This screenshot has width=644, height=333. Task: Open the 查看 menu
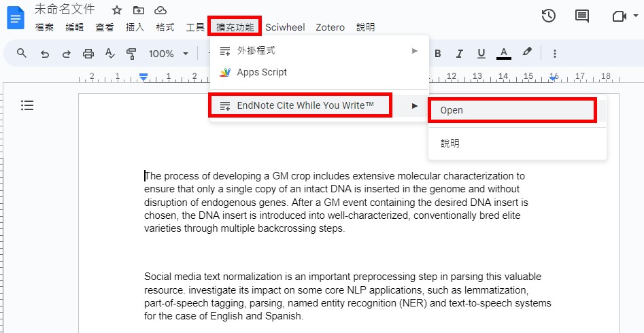click(x=104, y=27)
